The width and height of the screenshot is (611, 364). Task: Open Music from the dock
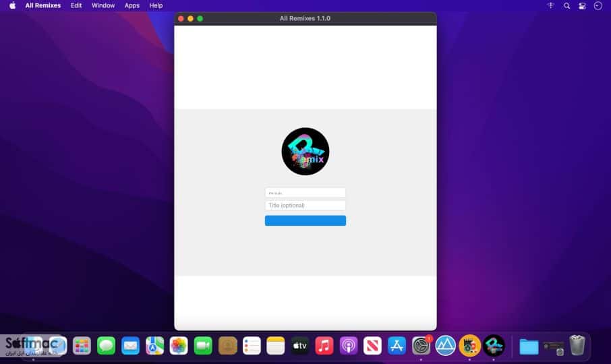pos(324,346)
